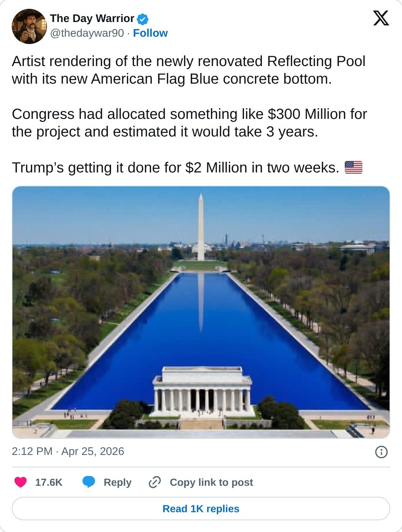
Task: Click the paragraph about Congress allocating $300 Million
Action: tap(189, 123)
